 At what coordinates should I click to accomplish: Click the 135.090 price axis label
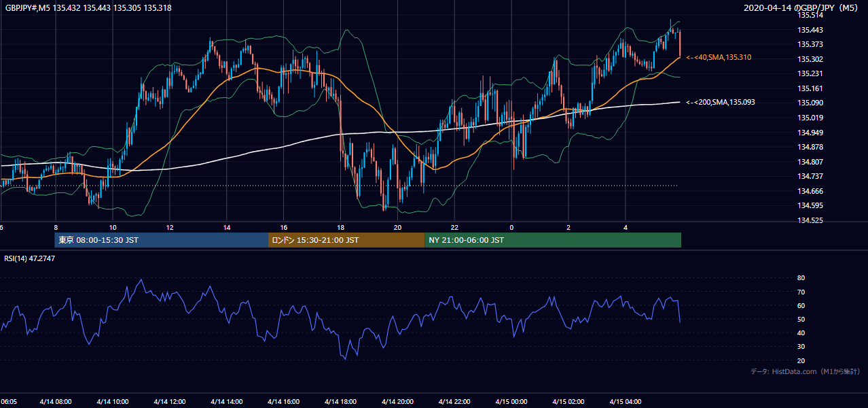coord(810,103)
